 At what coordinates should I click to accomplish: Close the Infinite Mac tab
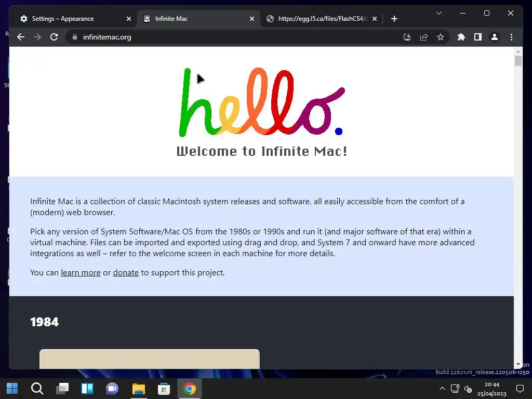[252, 19]
